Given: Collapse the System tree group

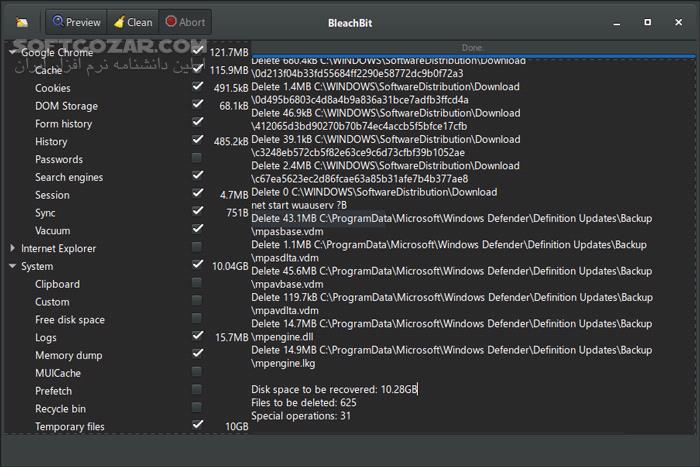Looking at the screenshot, I should click(x=13, y=266).
